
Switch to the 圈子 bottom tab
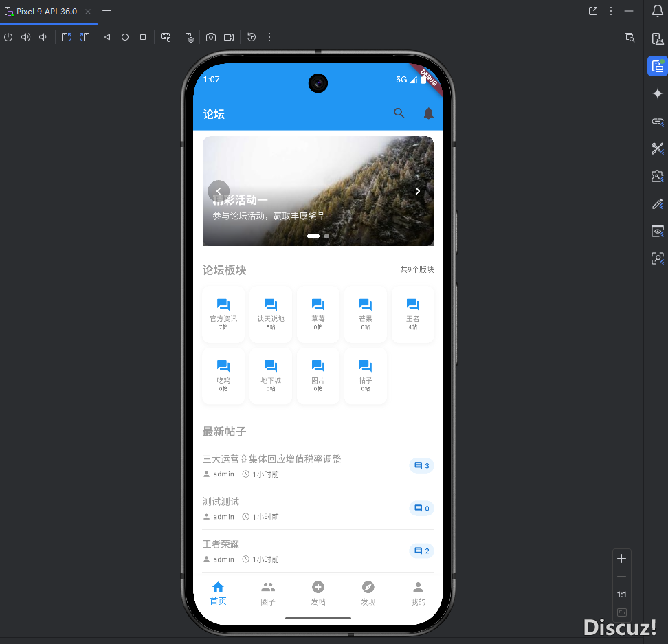pos(268,593)
